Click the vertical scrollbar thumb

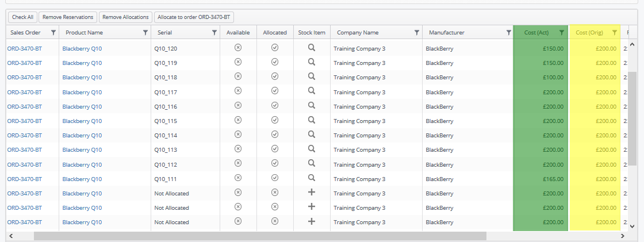click(632, 119)
